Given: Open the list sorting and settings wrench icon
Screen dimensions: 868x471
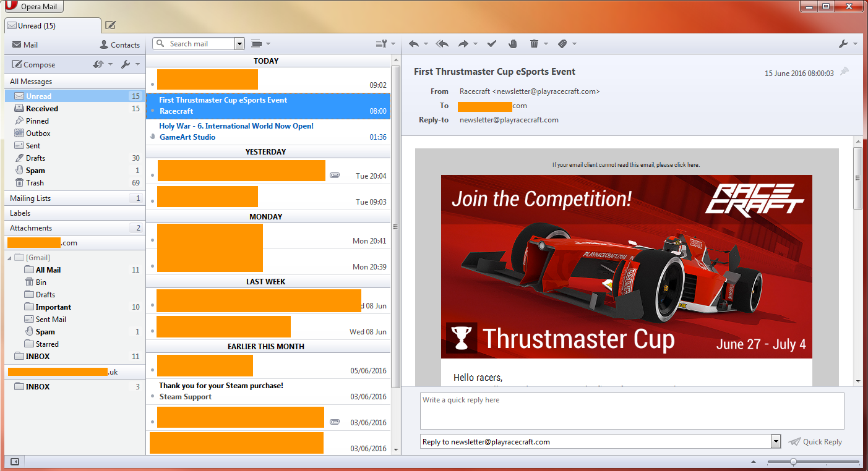Looking at the screenshot, I should coord(382,44).
